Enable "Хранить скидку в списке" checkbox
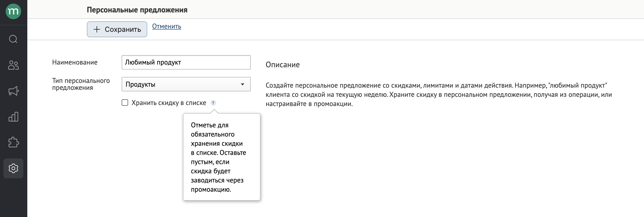 [x=125, y=103]
